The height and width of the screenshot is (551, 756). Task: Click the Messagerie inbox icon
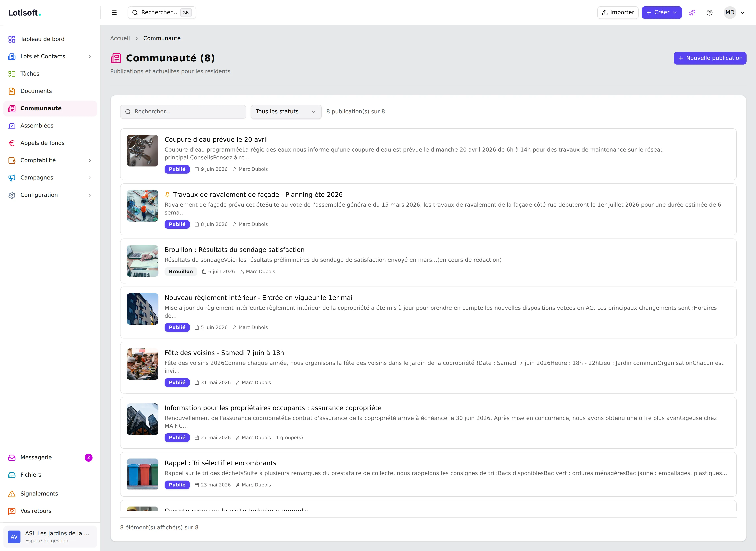click(x=12, y=458)
